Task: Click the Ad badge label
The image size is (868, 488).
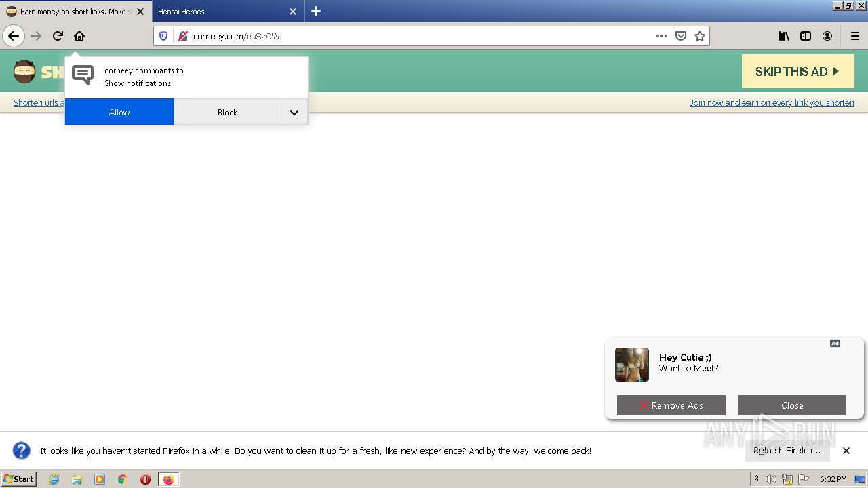Action: (x=835, y=343)
